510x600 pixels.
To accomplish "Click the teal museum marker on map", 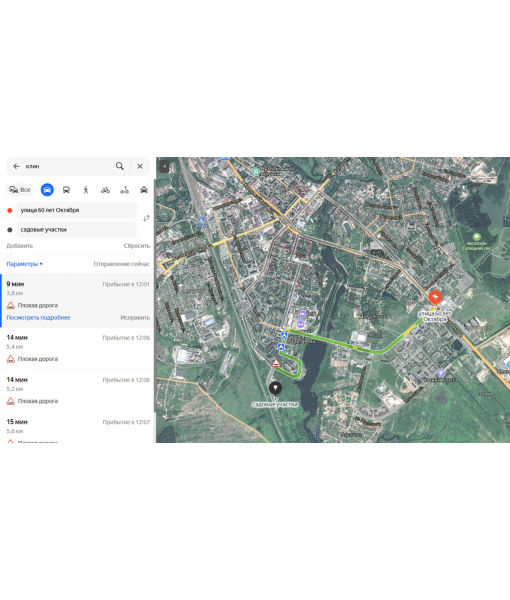I will pos(256,171).
